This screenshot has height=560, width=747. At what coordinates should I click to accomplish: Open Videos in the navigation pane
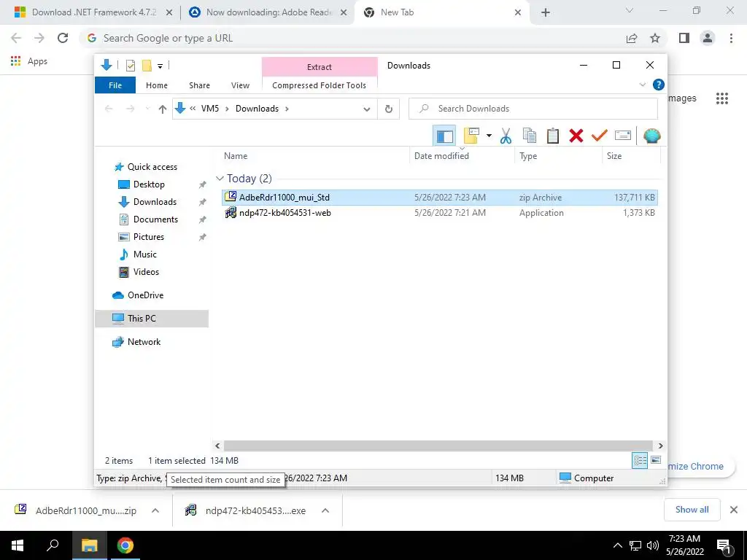146,272
